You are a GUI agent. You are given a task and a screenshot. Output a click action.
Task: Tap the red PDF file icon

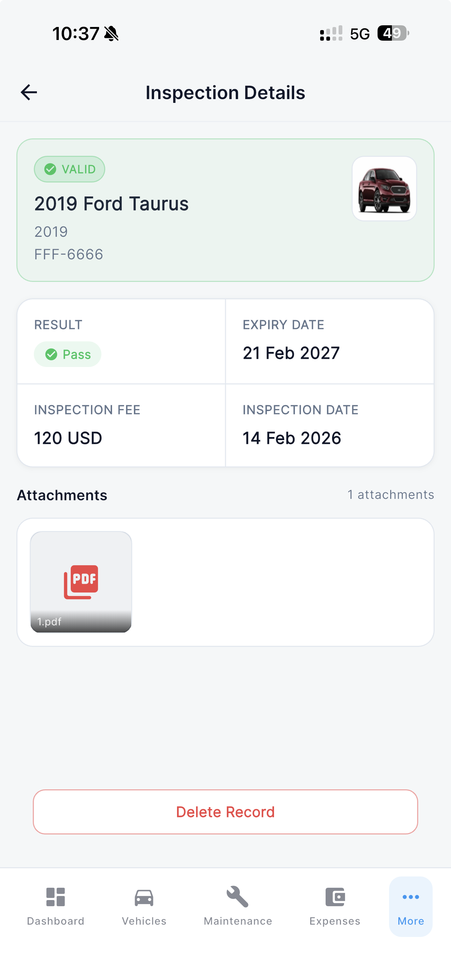[x=81, y=581]
